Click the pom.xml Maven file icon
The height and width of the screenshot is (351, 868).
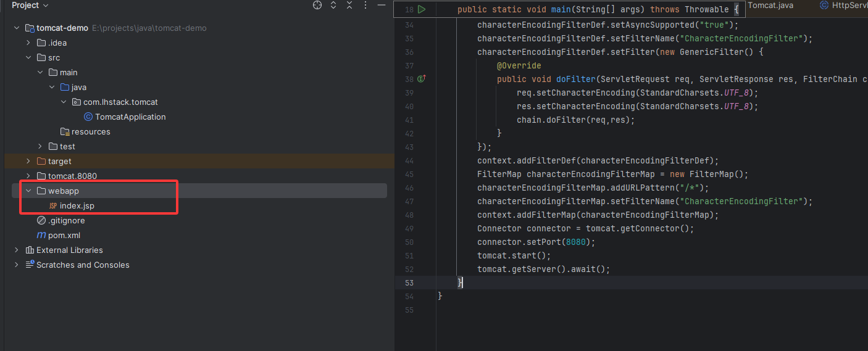click(x=41, y=236)
